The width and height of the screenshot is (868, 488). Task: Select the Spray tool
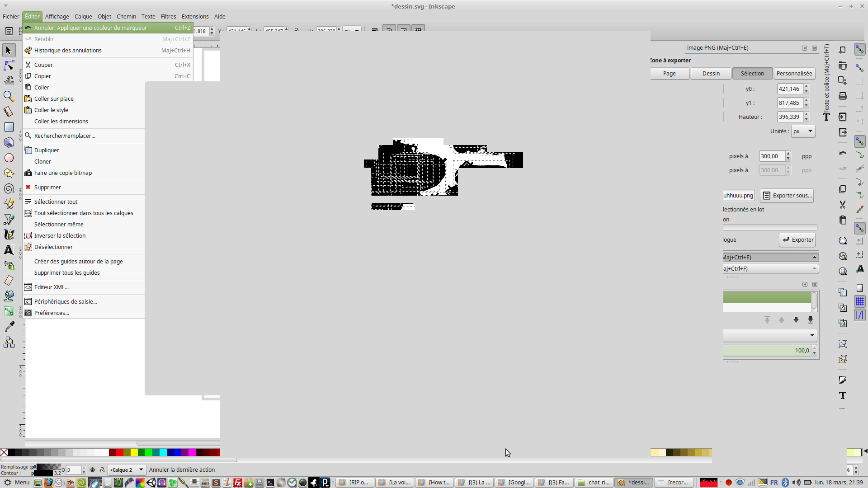[9, 265]
